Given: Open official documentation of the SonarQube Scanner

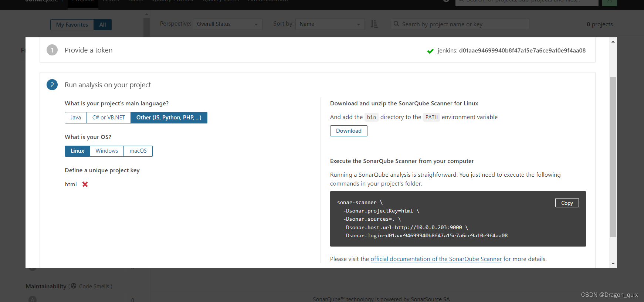Looking at the screenshot, I should (x=436, y=259).
